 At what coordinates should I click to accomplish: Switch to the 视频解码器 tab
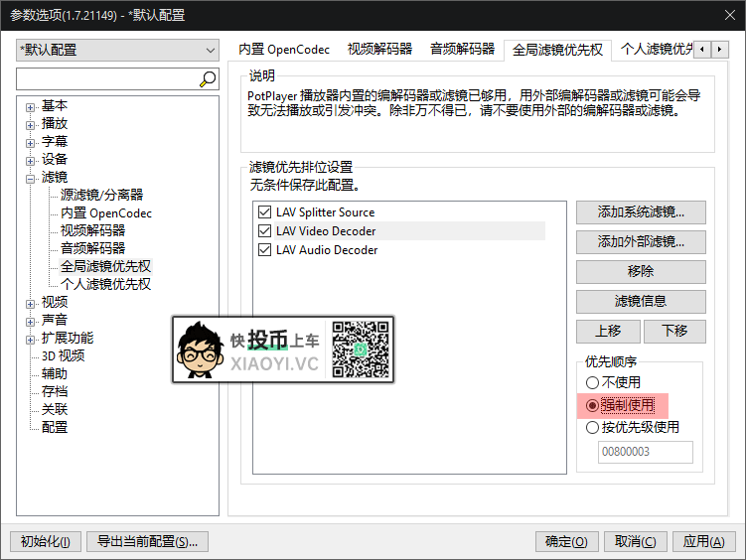coord(379,49)
